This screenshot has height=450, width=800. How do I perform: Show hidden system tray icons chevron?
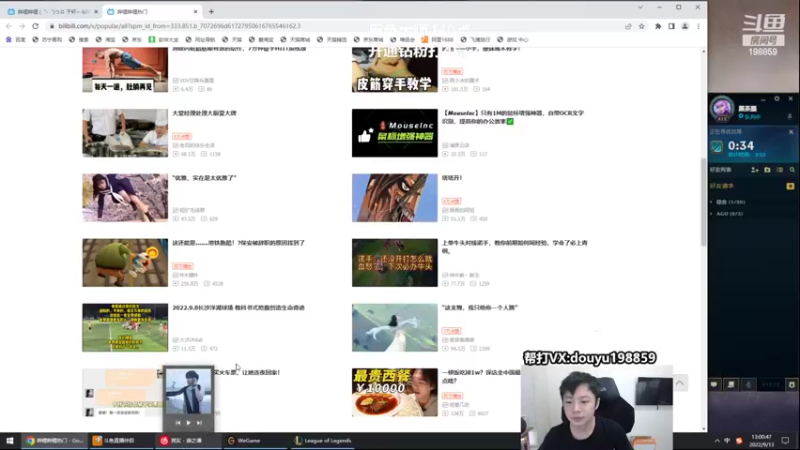click(x=717, y=441)
